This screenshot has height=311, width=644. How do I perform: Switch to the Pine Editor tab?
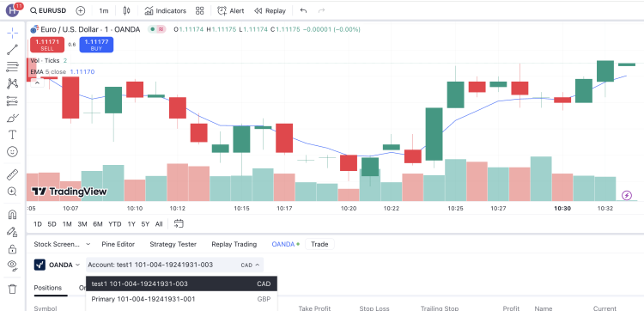tap(118, 244)
